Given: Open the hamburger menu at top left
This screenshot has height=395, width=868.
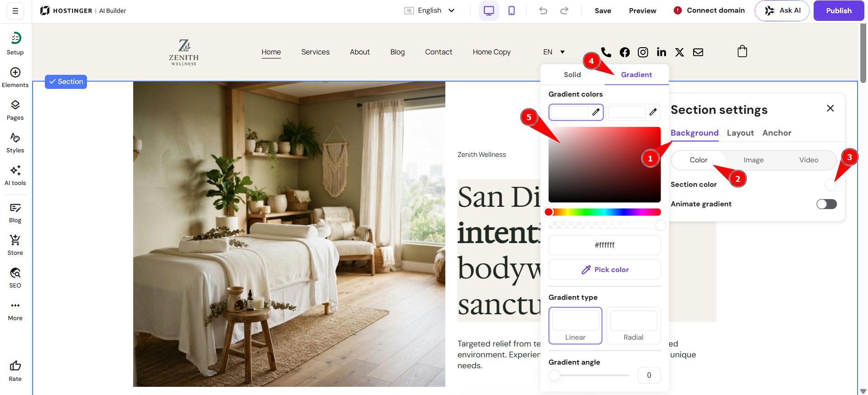Looking at the screenshot, I should coord(15,10).
